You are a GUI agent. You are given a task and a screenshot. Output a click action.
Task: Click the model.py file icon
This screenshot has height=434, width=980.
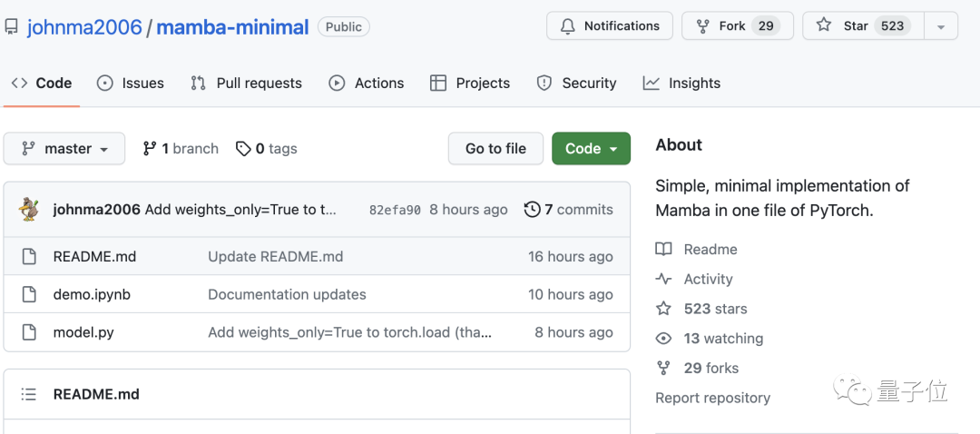click(29, 332)
